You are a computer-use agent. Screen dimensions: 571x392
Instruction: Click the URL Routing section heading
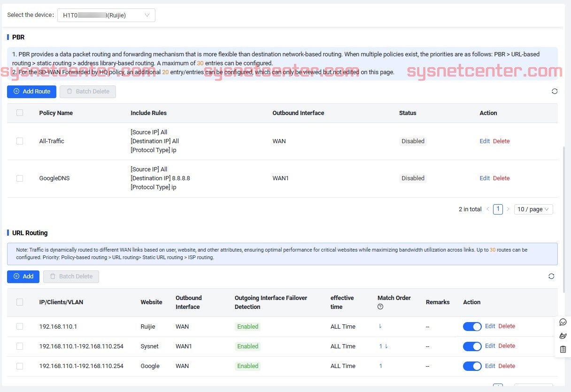pyautogui.click(x=30, y=233)
